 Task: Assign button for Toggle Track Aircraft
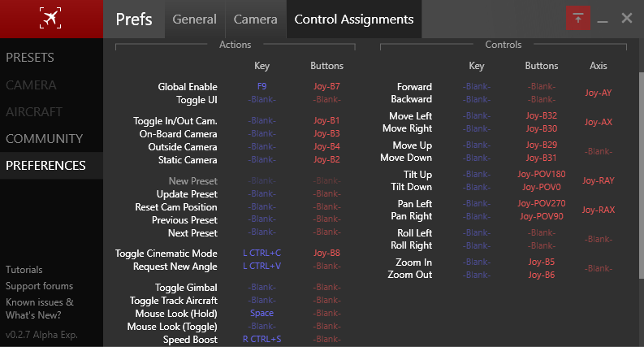pyautogui.click(x=327, y=300)
